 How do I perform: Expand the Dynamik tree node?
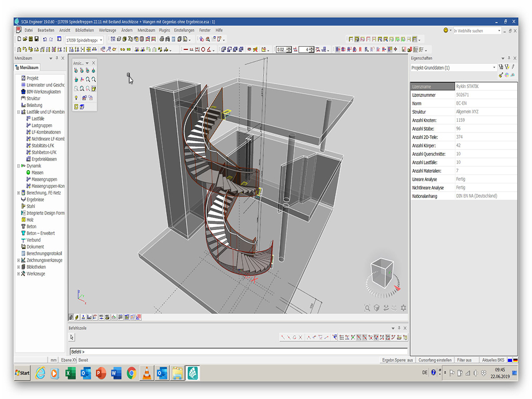[19, 166]
